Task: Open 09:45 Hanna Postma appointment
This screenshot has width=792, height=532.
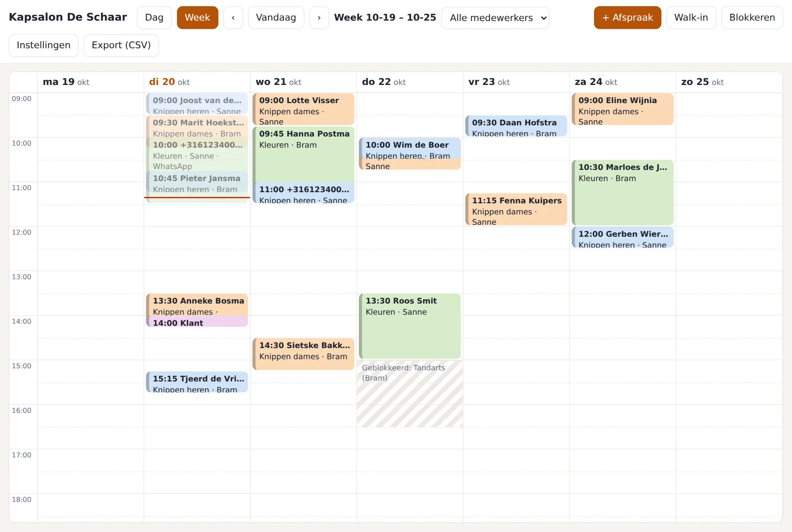Action: [303, 155]
